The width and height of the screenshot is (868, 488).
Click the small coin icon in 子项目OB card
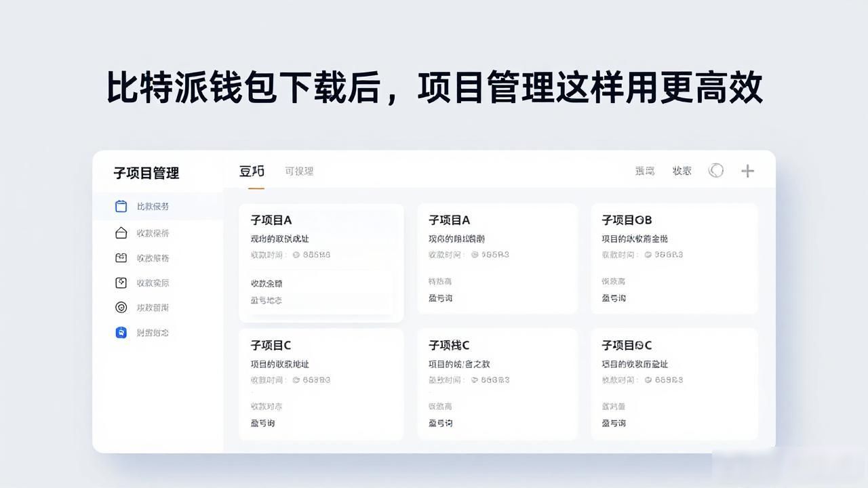(x=648, y=255)
